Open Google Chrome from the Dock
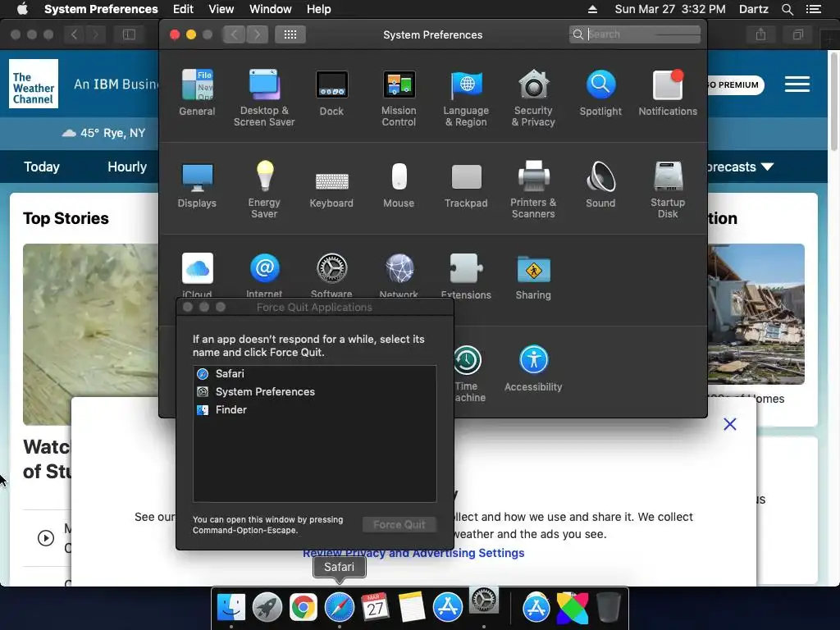Screen dimensions: 840x630 pyautogui.click(x=304, y=608)
